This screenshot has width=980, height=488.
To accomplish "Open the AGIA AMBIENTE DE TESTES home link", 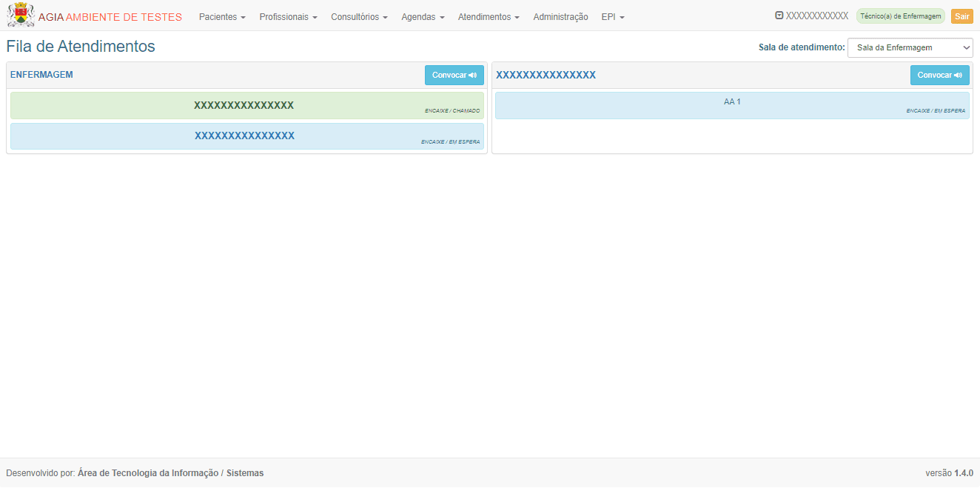I will (x=110, y=17).
